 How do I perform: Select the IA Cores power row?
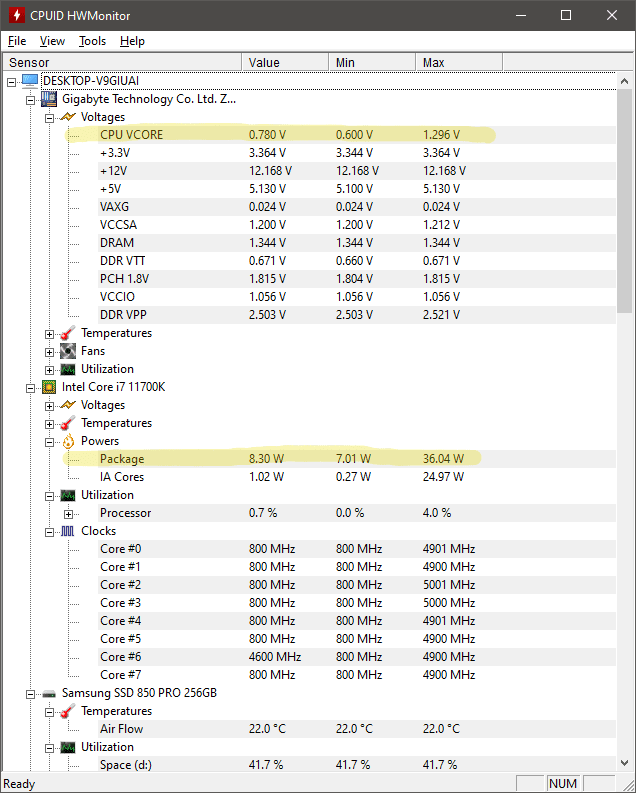357,477
